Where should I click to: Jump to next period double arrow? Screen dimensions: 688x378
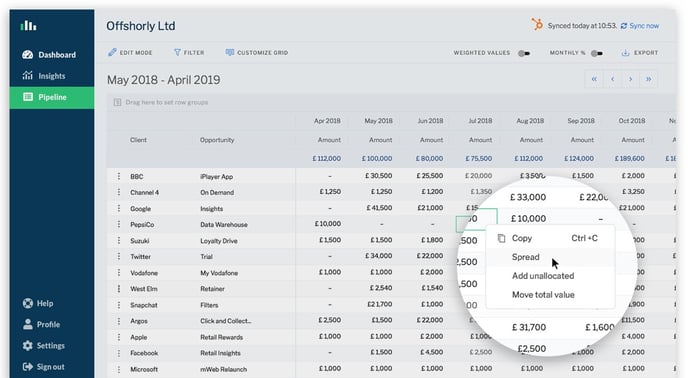click(x=649, y=79)
